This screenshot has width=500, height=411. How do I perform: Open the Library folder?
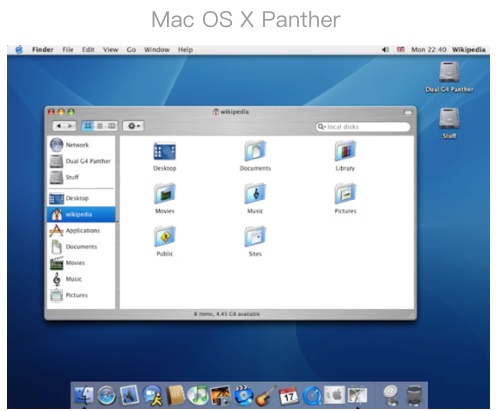point(345,156)
